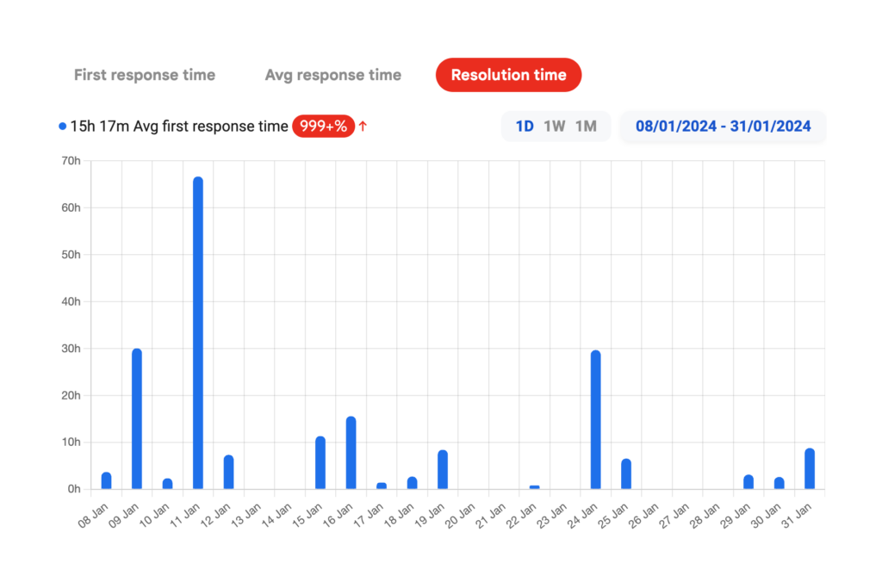This screenshot has height=588, width=882.
Task: Click the 26 Jan x-axis label
Action: coord(643,516)
